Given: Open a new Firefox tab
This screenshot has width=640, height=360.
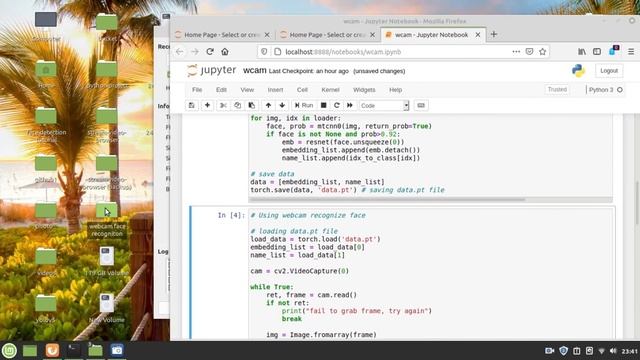Looking at the screenshot, I should 494,34.
